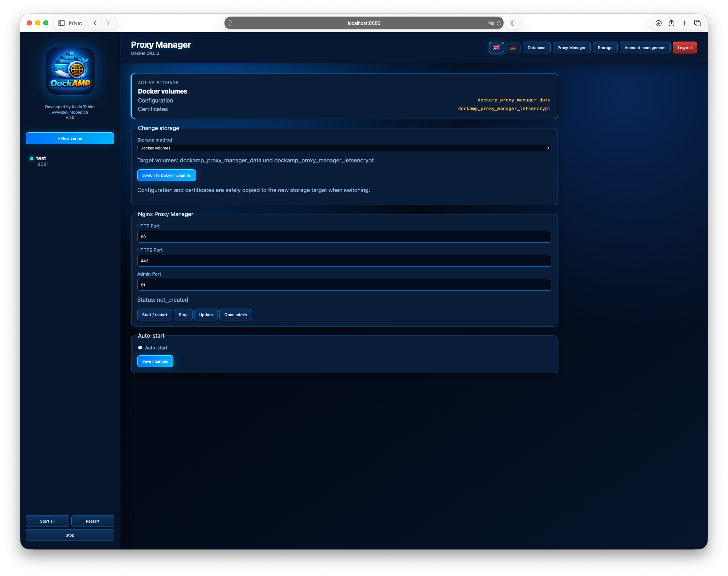Click the Status: not_created text
The height and width of the screenshot is (576, 728).
coord(163,300)
